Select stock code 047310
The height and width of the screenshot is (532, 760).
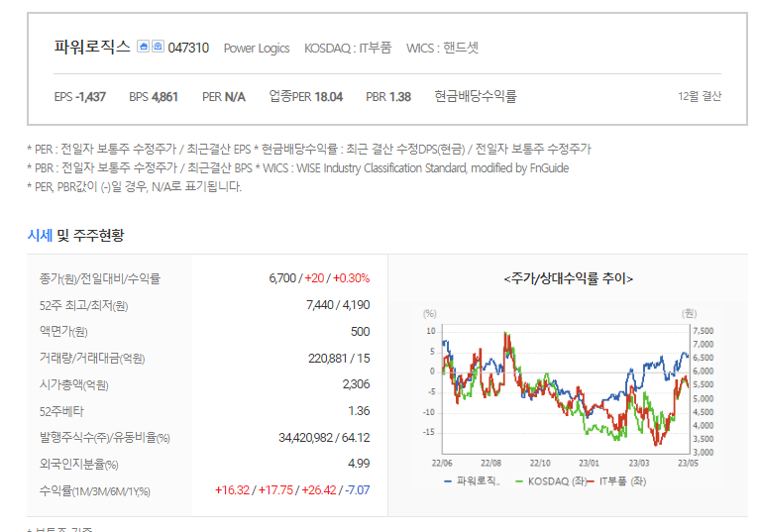coord(188,48)
